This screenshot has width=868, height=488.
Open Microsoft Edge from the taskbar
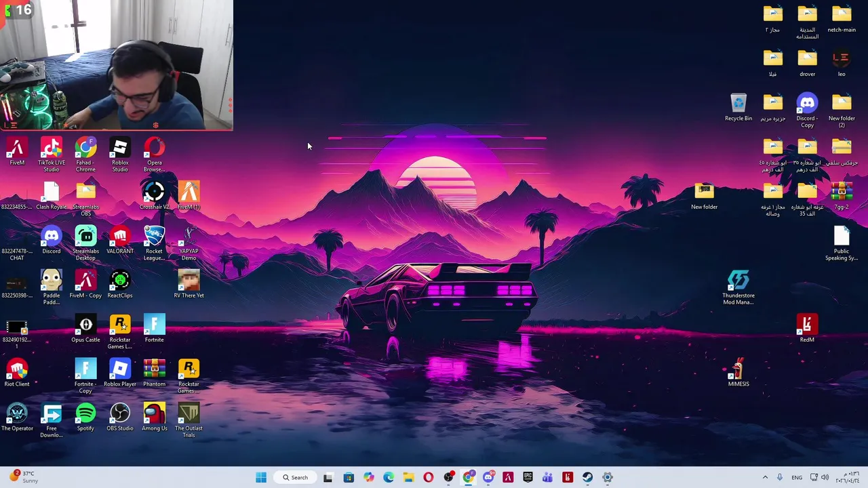tap(389, 477)
